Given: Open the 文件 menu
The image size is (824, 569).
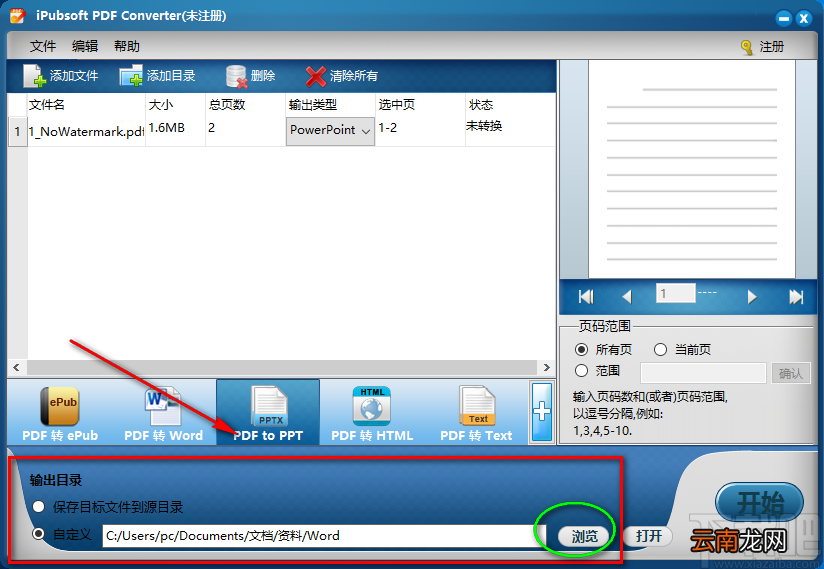Looking at the screenshot, I should coord(43,46).
